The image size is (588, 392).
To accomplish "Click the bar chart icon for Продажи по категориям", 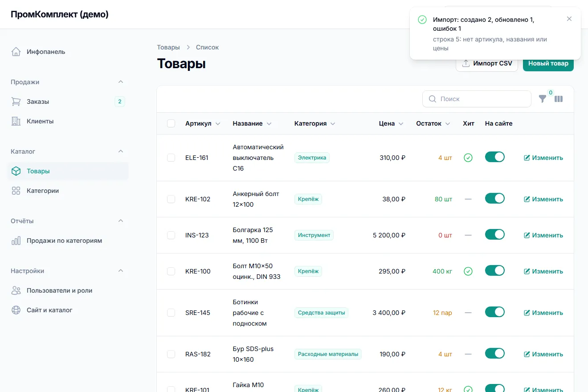I will click(x=16, y=241).
